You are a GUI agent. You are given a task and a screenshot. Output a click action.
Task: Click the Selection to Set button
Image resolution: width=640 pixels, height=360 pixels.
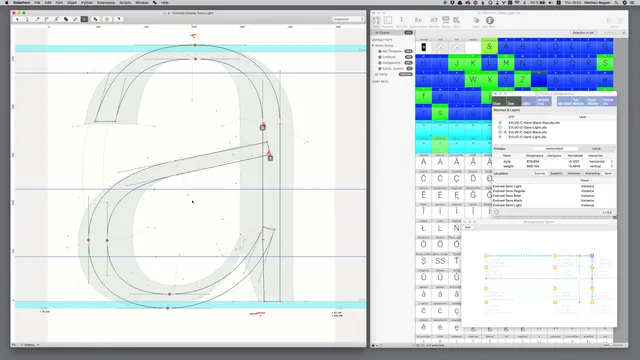tap(583, 33)
